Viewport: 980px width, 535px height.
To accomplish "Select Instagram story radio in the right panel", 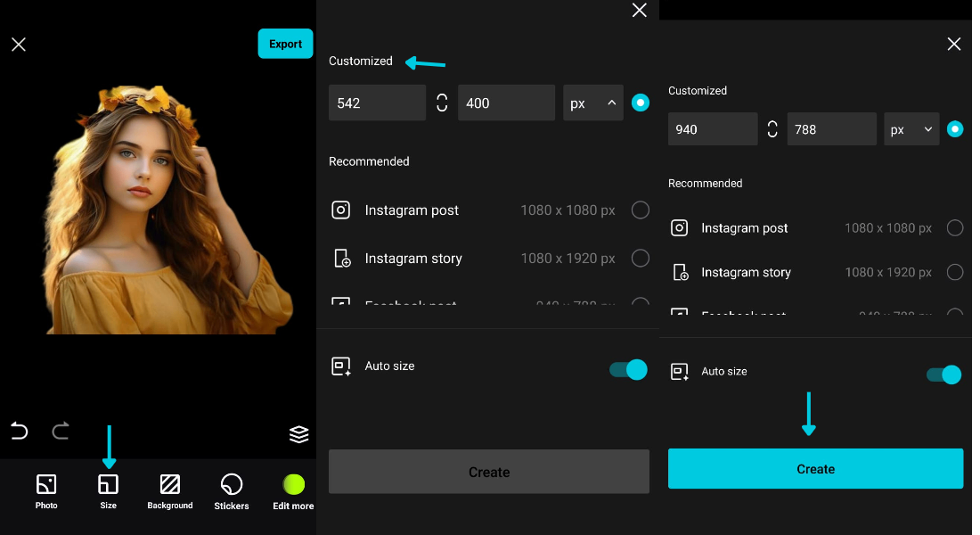I will tap(955, 272).
